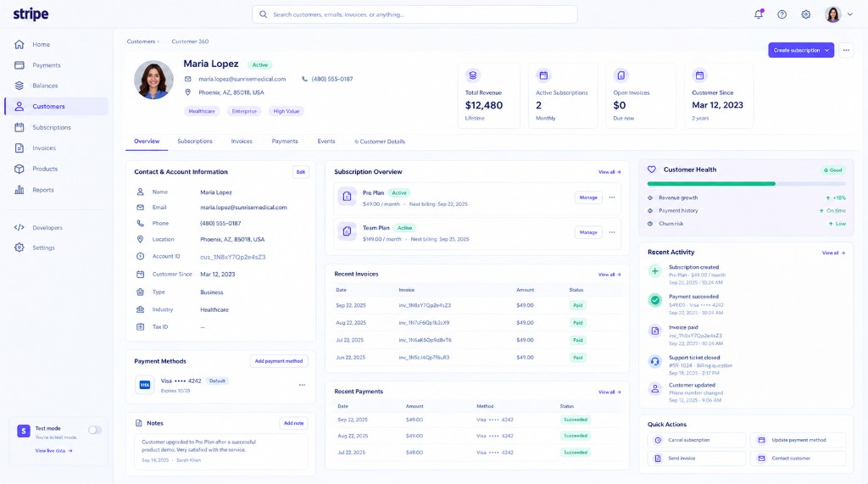Click the Healthcare tag

click(202, 111)
